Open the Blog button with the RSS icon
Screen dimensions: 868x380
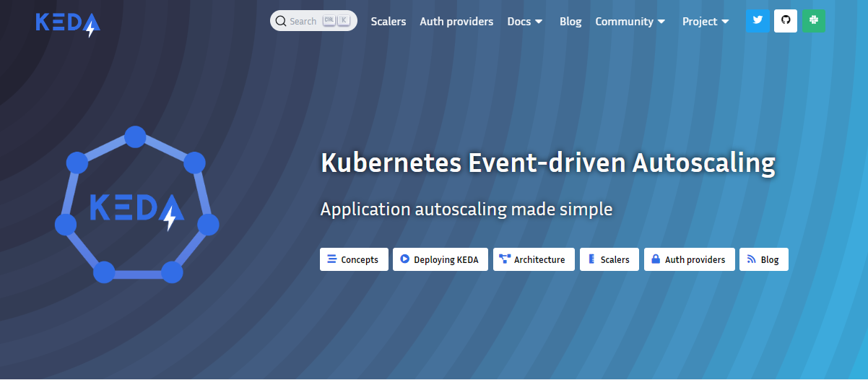[764, 259]
